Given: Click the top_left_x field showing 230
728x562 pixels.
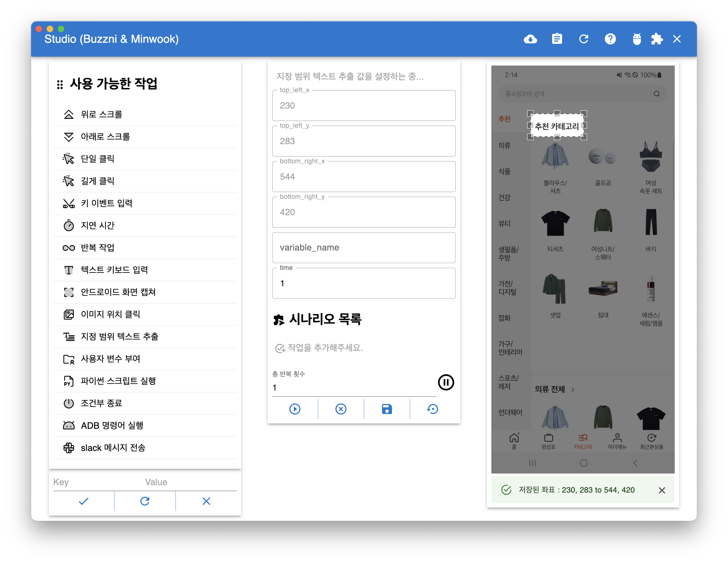Looking at the screenshot, I should [x=364, y=106].
